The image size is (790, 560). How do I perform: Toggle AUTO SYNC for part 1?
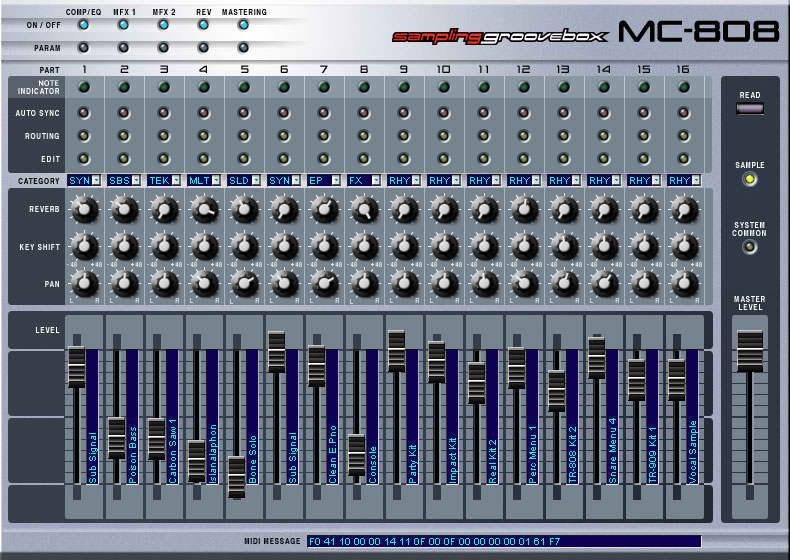pyautogui.click(x=84, y=112)
